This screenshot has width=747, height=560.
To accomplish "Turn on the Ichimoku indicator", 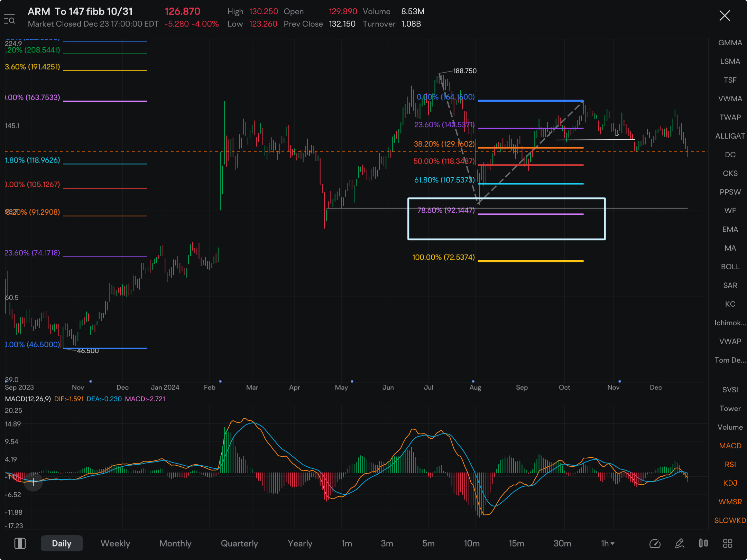I will (730, 323).
